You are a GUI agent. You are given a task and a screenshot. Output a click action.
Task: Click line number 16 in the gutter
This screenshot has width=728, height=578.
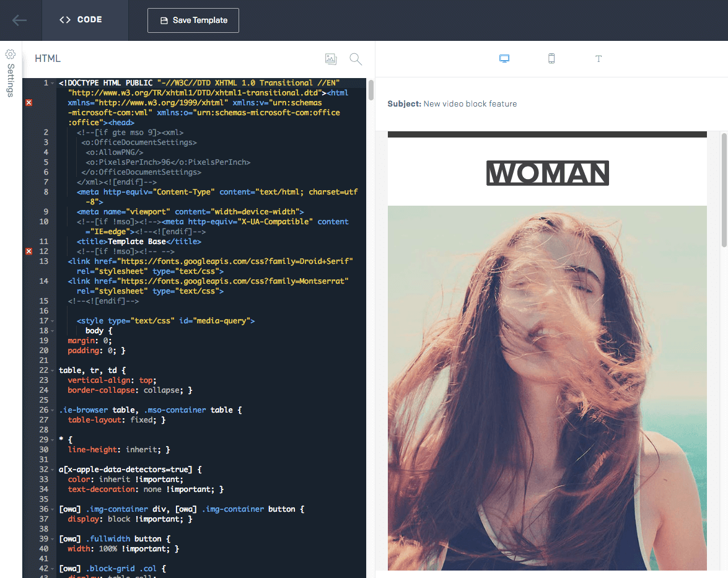(43, 311)
